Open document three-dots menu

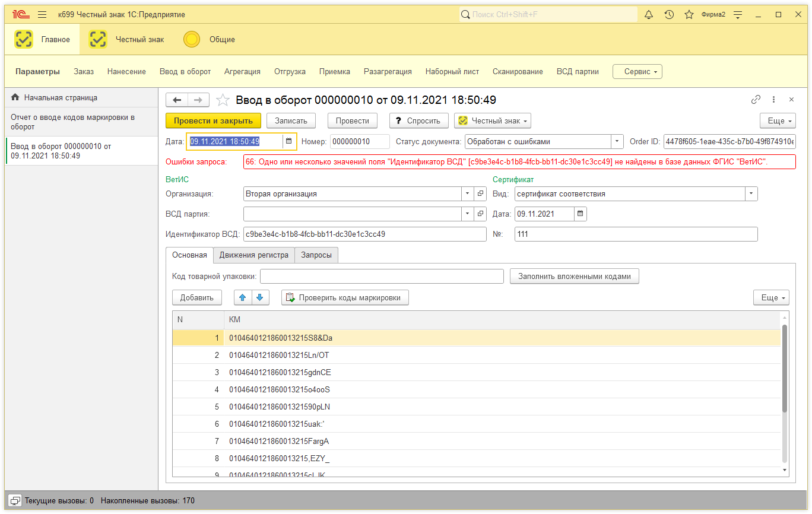coord(773,100)
